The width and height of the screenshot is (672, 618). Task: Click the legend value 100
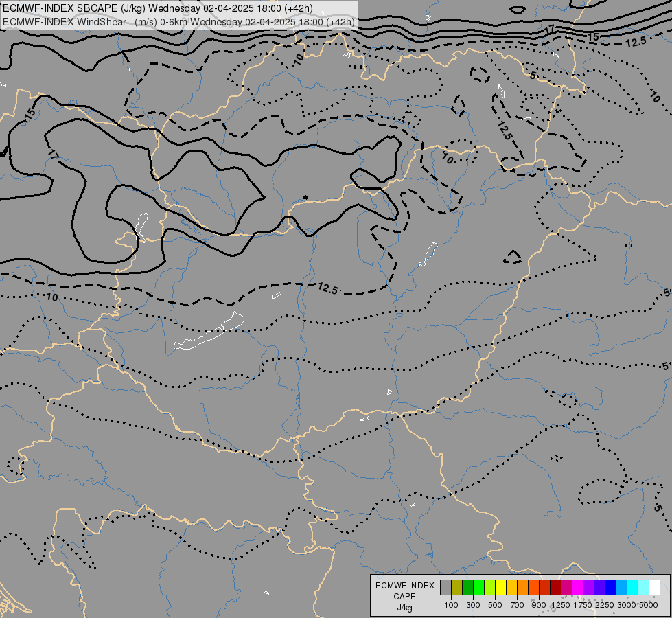pyautogui.click(x=451, y=605)
